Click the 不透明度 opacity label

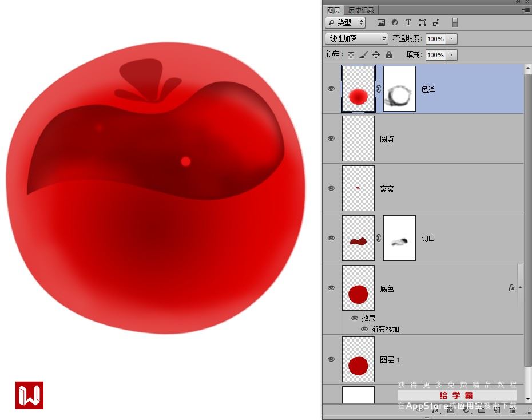407,39
